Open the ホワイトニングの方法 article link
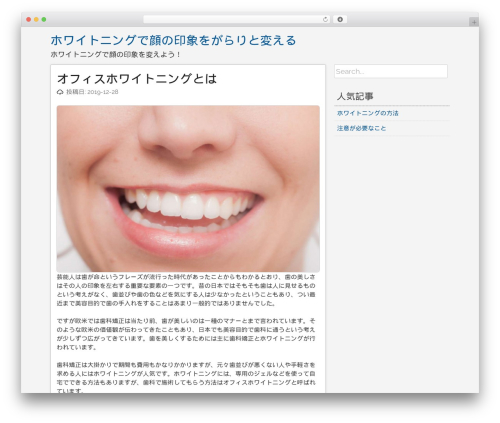500x423 pixels. point(367,113)
